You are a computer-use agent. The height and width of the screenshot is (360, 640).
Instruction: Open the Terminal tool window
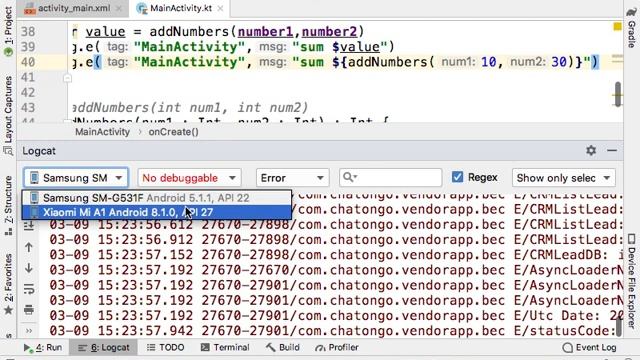[x=225, y=347]
